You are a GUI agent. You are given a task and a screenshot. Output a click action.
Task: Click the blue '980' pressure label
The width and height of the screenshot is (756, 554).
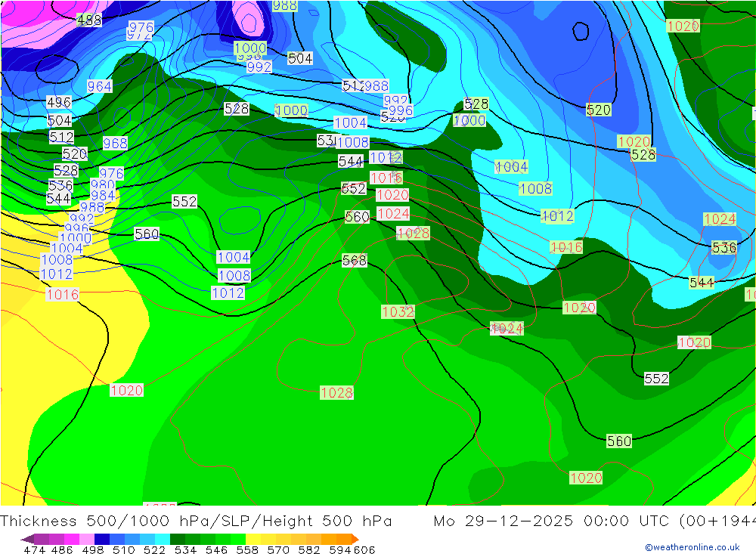point(103,184)
